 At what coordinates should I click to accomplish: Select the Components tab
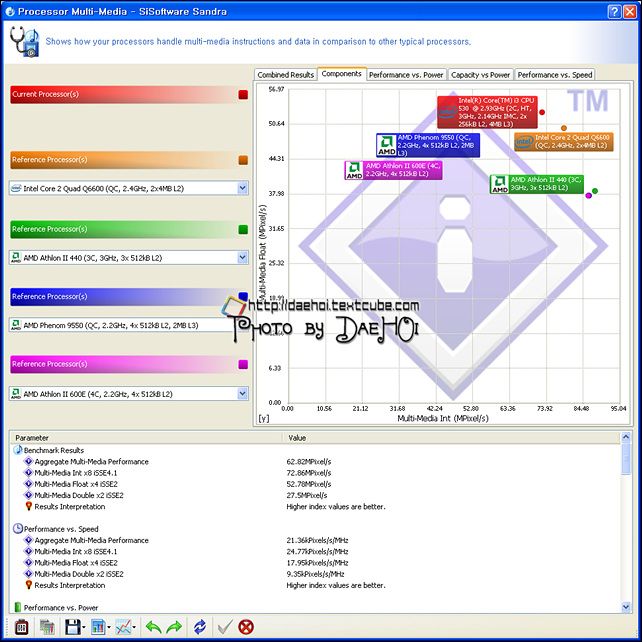coord(341,74)
